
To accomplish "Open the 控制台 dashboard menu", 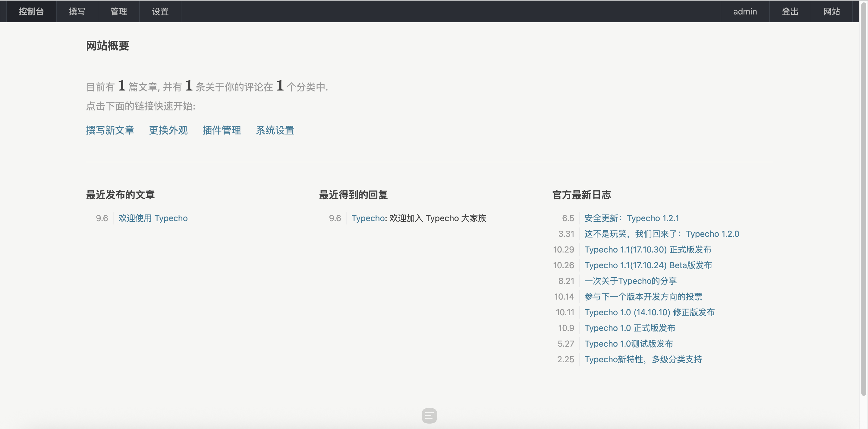I will point(31,11).
